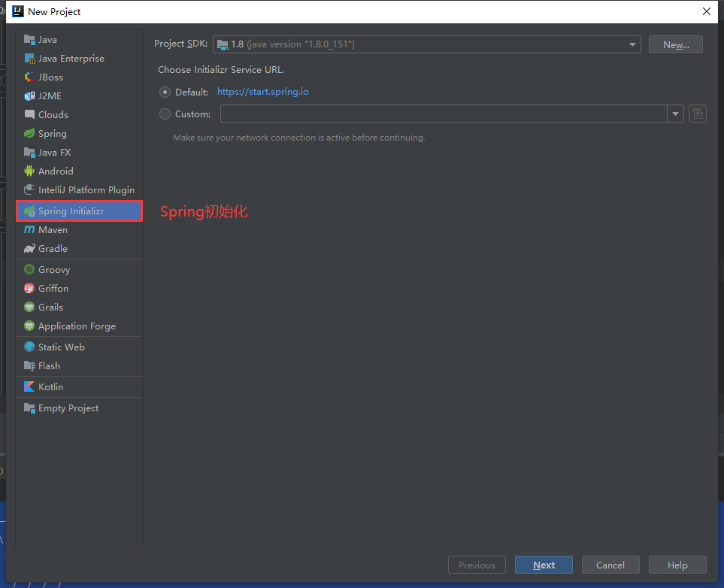Close the New Project window

click(707, 11)
